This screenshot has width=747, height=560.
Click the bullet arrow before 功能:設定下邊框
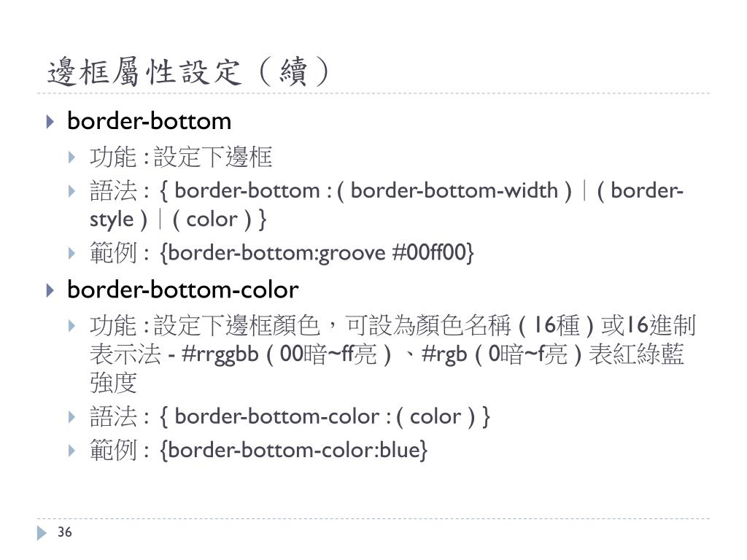[72, 157]
